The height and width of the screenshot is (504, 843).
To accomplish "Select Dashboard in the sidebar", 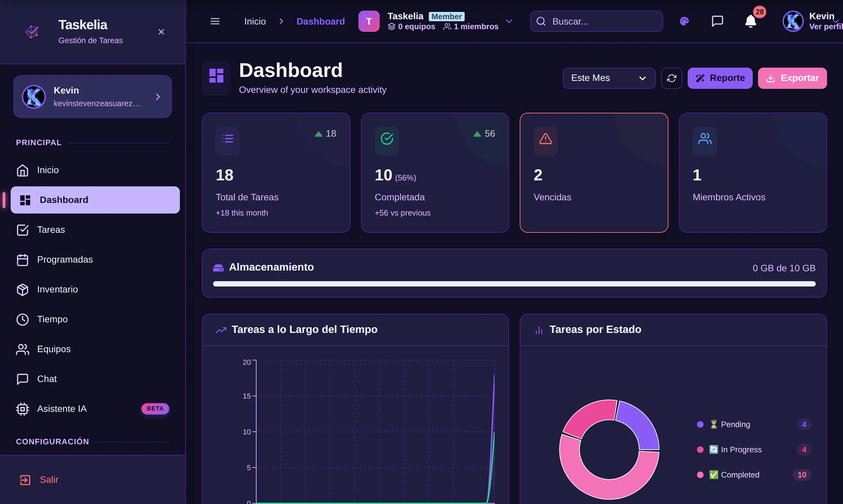I will [x=95, y=200].
